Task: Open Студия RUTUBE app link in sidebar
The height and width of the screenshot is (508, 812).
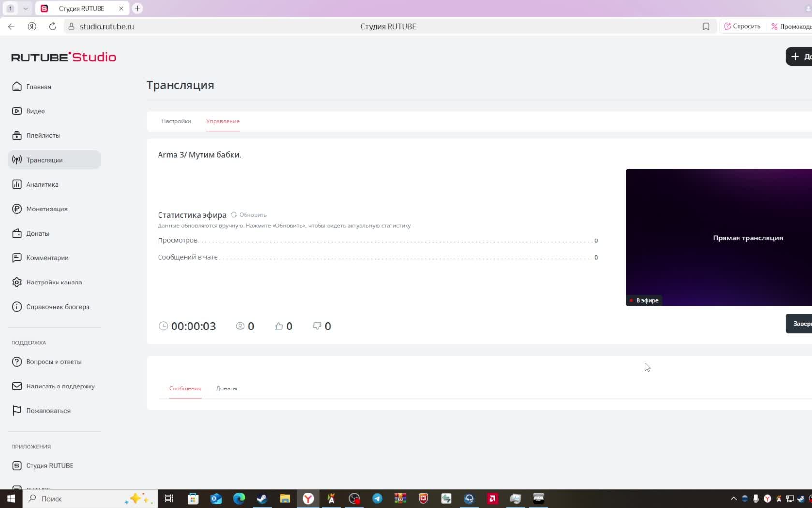Action: [x=49, y=465]
